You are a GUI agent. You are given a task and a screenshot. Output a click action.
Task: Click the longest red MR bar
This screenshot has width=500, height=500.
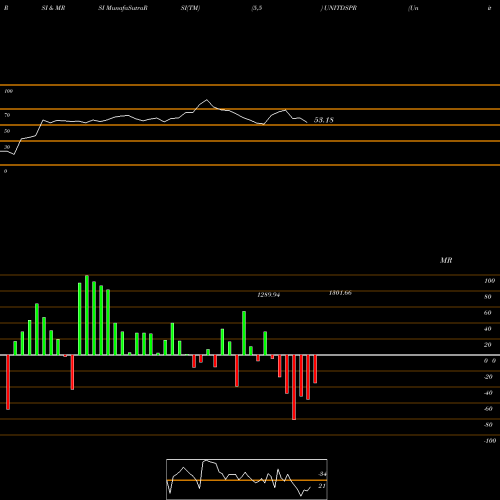(294, 387)
